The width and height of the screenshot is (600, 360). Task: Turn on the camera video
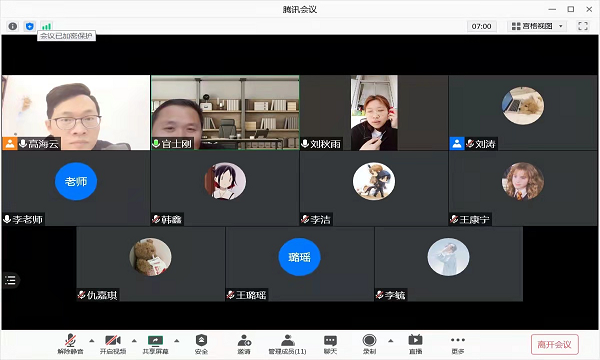click(113, 344)
